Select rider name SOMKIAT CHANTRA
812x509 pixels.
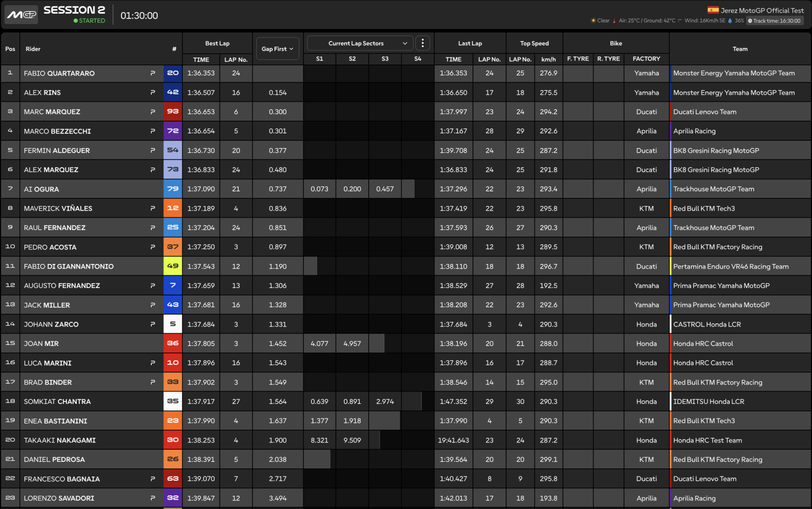point(57,402)
